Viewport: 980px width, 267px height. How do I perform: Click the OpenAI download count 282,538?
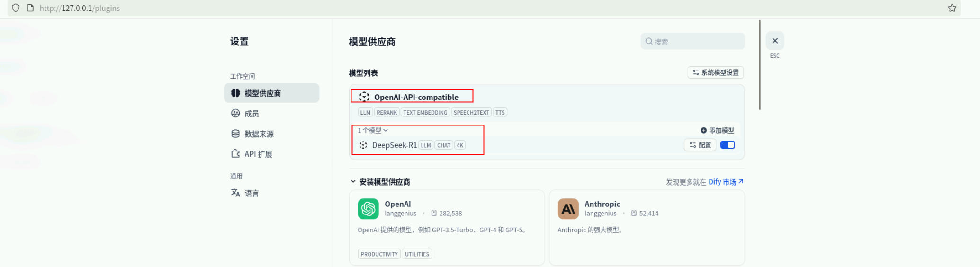[x=446, y=214]
